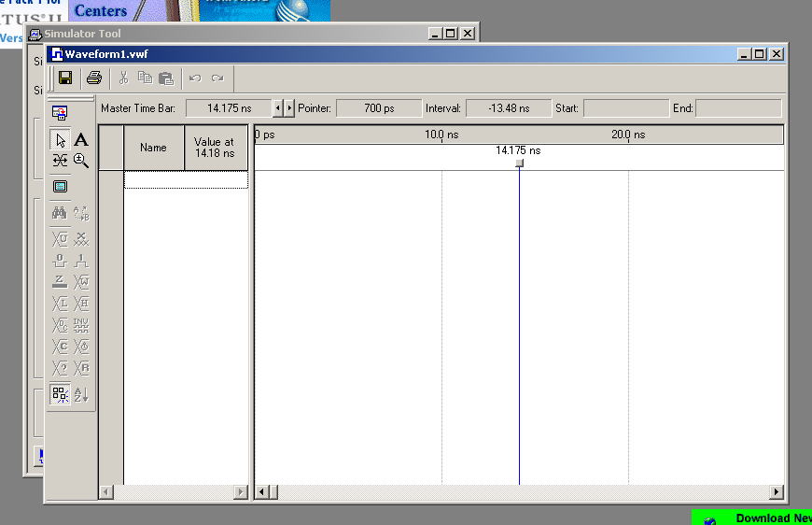Click the left scroll arrow of name pane
This screenshot has width=812, height=525.
tap(106, 491)
